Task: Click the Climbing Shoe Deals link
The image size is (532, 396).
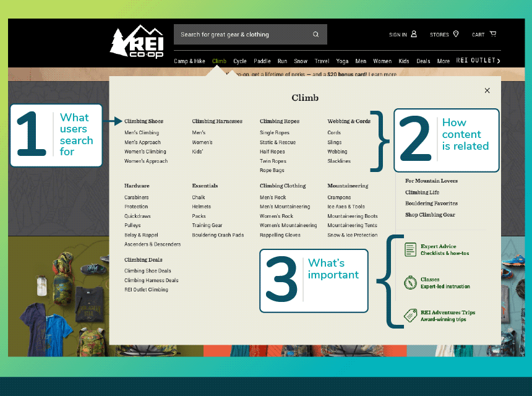Action: tap(147, 271)
